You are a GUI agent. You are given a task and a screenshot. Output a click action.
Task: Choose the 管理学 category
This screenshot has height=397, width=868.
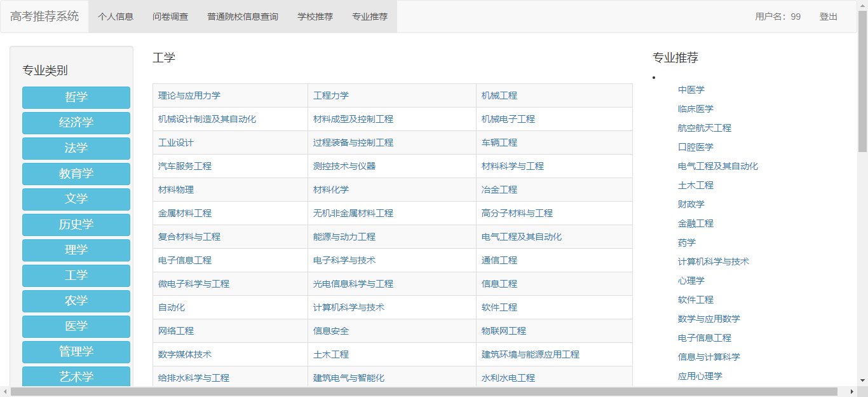(x=76, y=352)
